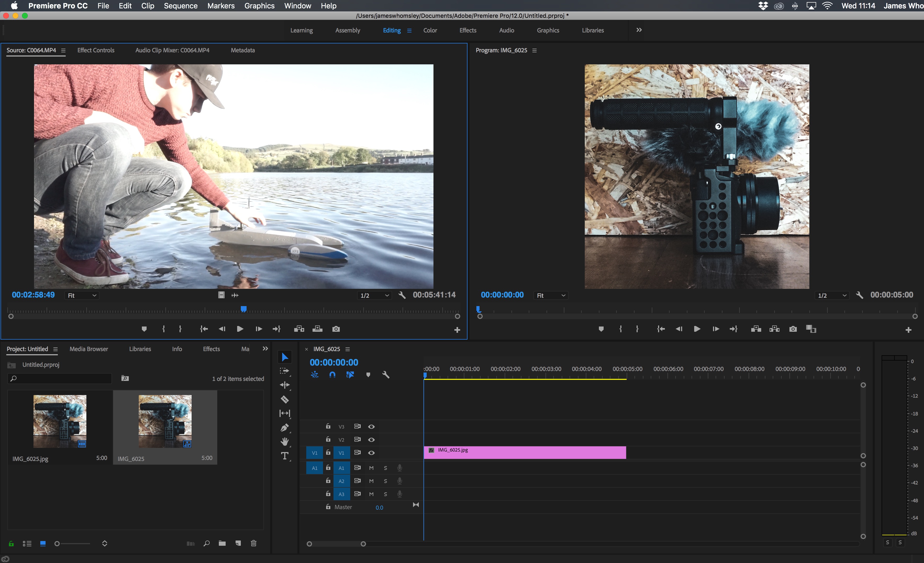
Task: Select the Pen tool in tools panel
Action: pos(285,427)
